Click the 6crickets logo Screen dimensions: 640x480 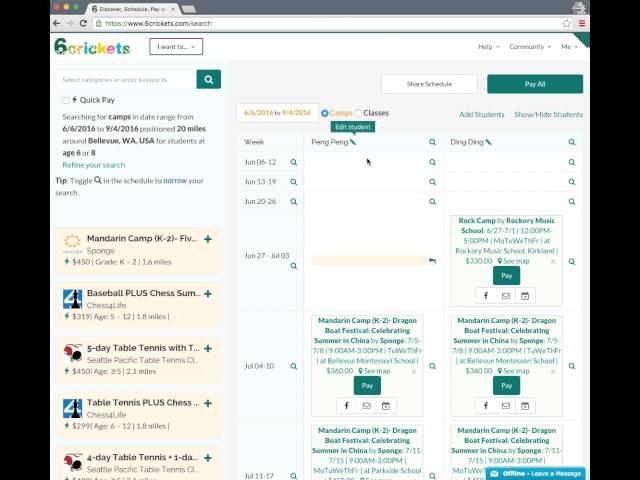[x=92, y=47]
